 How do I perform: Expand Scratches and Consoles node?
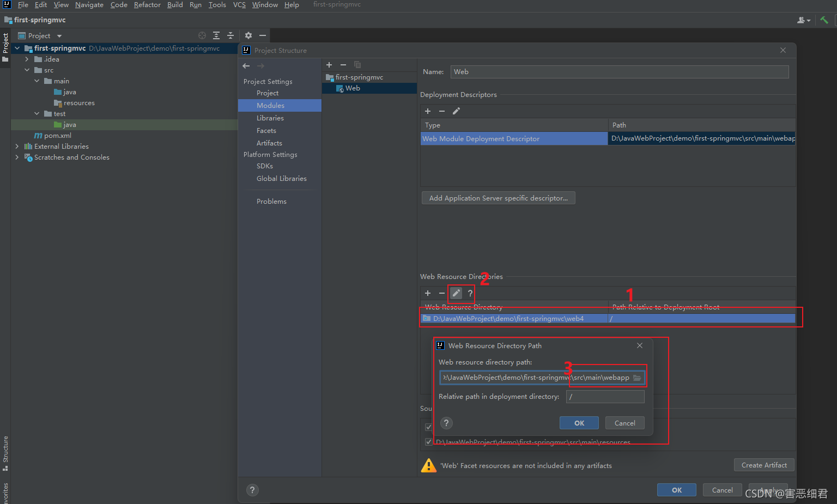tap(17, 157)
